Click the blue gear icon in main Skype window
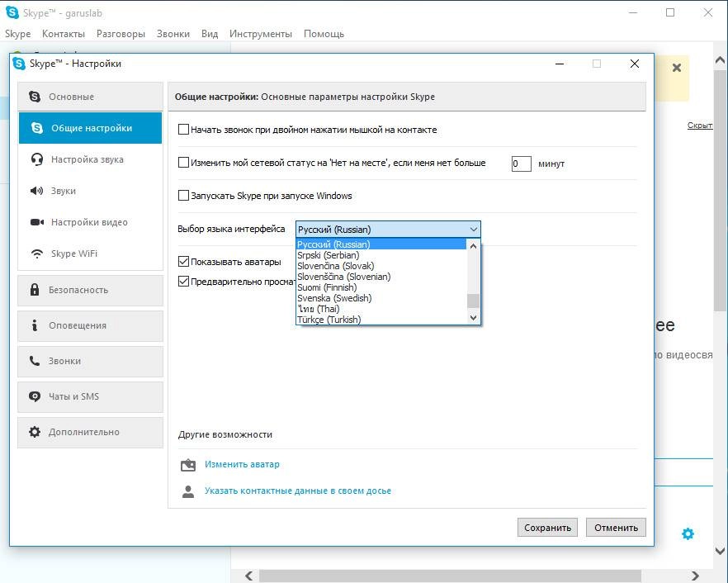The width and height of the screenshot is (728, 583). pos(688,533)
